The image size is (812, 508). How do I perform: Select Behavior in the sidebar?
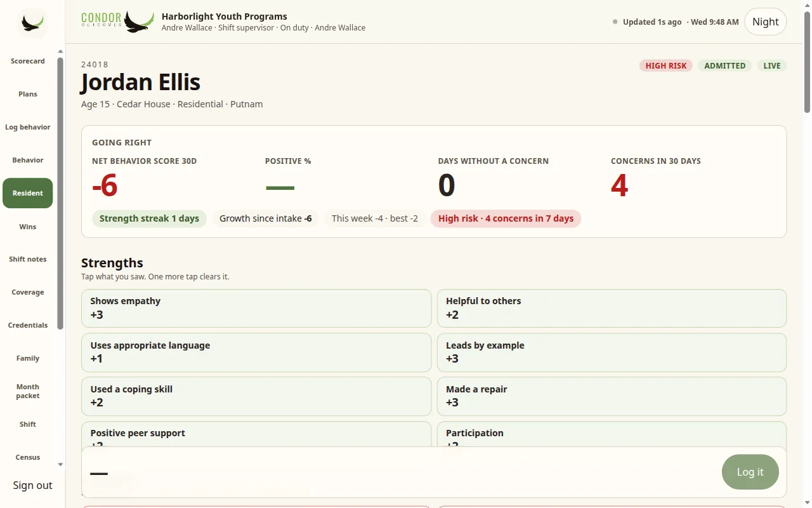[x=28, y=160]
